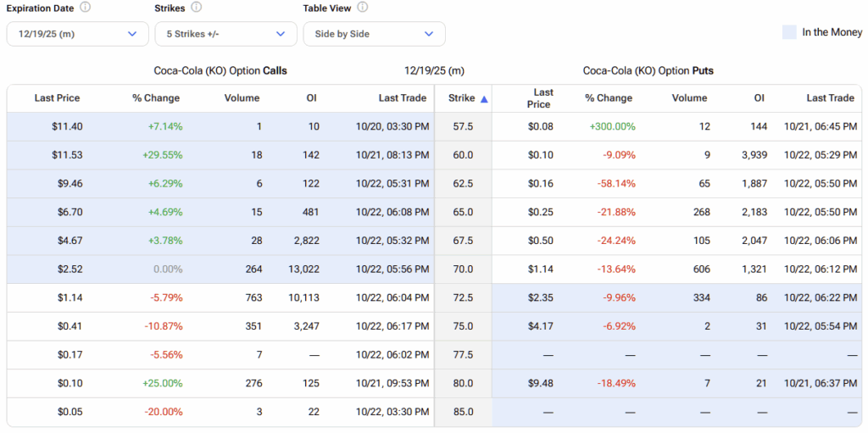
Task: Click the In the Money legend swatch
Action: (788, 32)
